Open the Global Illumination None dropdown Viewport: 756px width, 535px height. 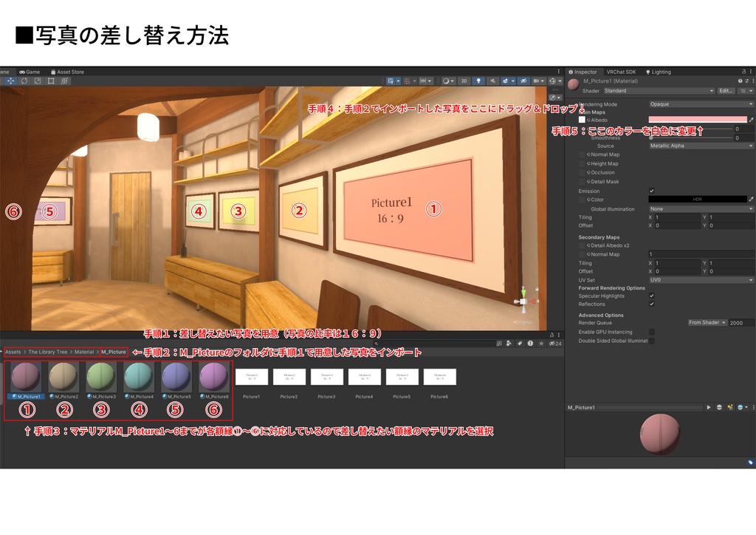(x=701, y=209)
